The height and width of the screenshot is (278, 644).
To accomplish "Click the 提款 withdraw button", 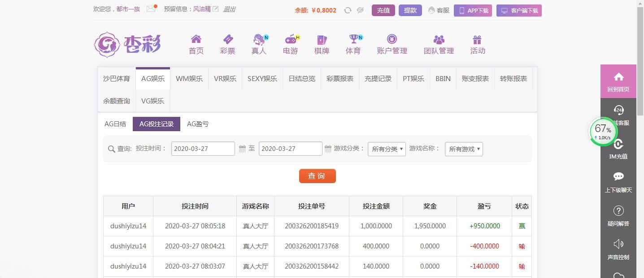I will [410, 10].
